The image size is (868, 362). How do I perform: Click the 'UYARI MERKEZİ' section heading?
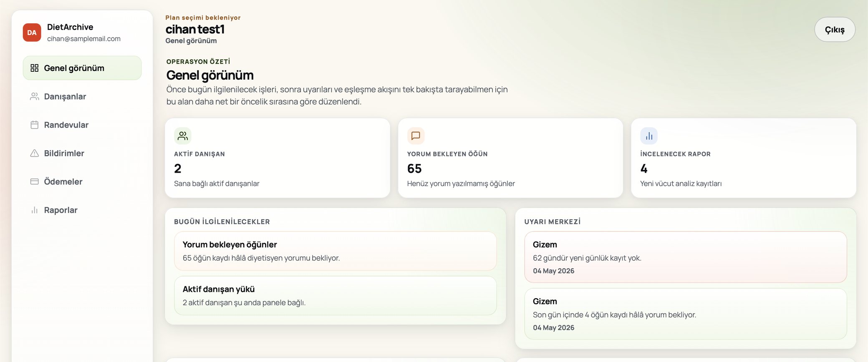point(553,221)
